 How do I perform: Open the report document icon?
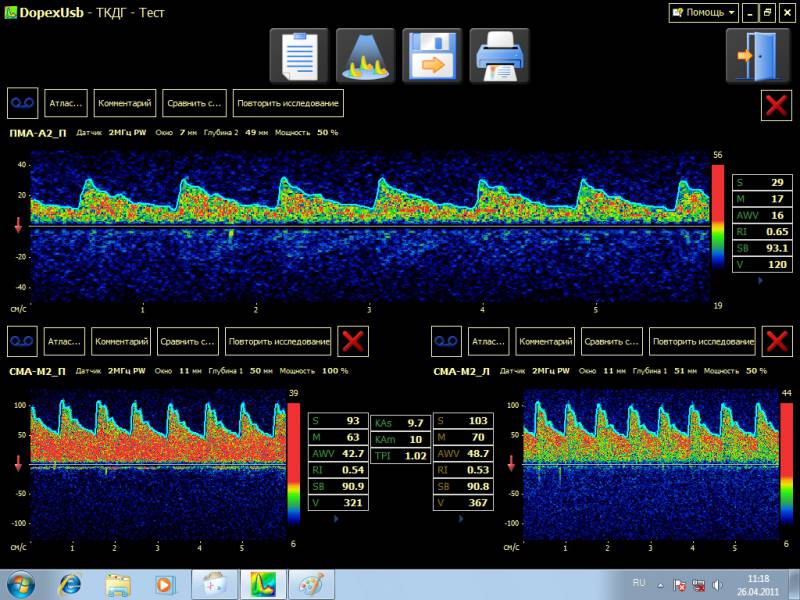299,56
